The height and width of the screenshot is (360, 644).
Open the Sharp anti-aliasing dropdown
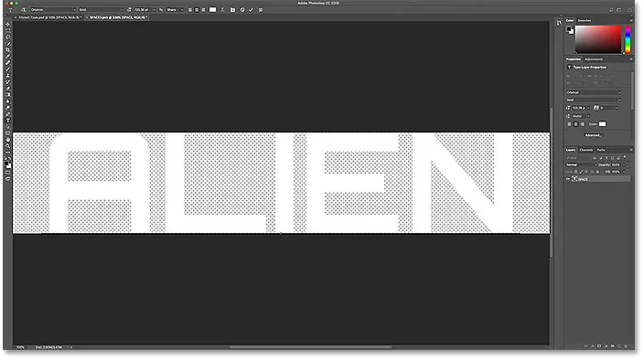pos(175,10)
